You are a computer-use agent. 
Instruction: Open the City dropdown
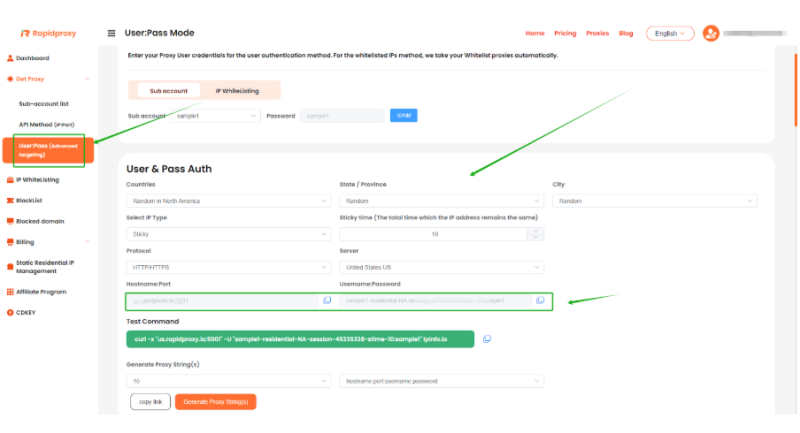(655, 201)
